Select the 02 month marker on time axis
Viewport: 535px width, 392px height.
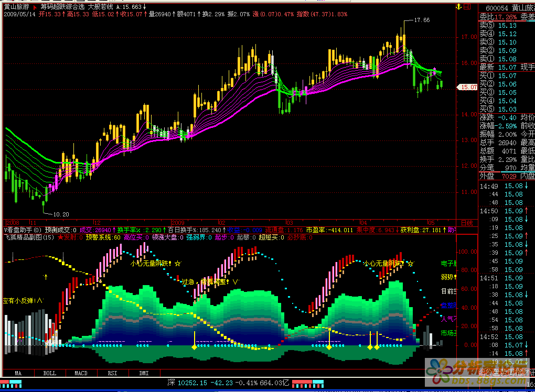click(x=222, y=223)
